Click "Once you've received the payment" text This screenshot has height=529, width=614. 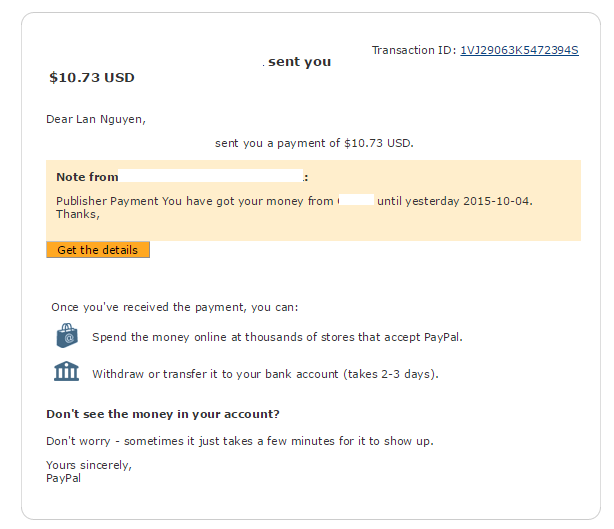click(x=174, y=307)
